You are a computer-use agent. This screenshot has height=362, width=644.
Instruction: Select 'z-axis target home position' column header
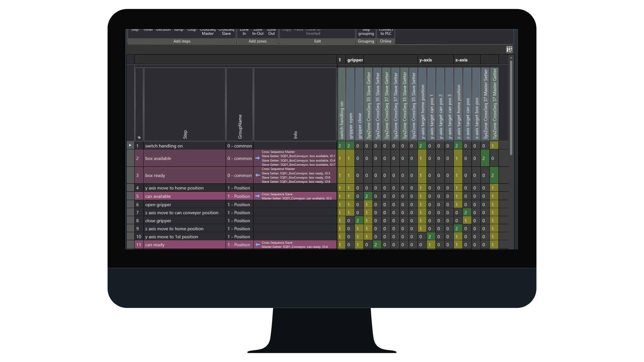click(459, 104)
